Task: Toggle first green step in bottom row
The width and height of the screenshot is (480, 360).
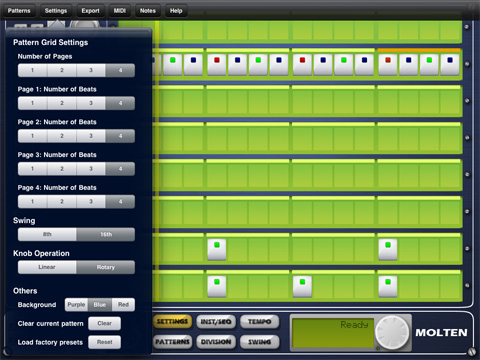Action: point(217,286)
